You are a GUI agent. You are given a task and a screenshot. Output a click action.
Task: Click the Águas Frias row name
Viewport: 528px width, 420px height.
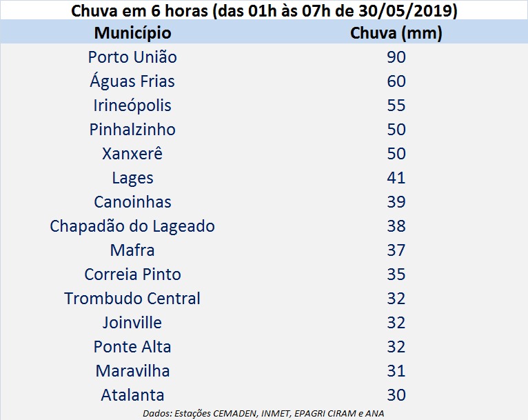pyautogui.click(x=132, y=81)
